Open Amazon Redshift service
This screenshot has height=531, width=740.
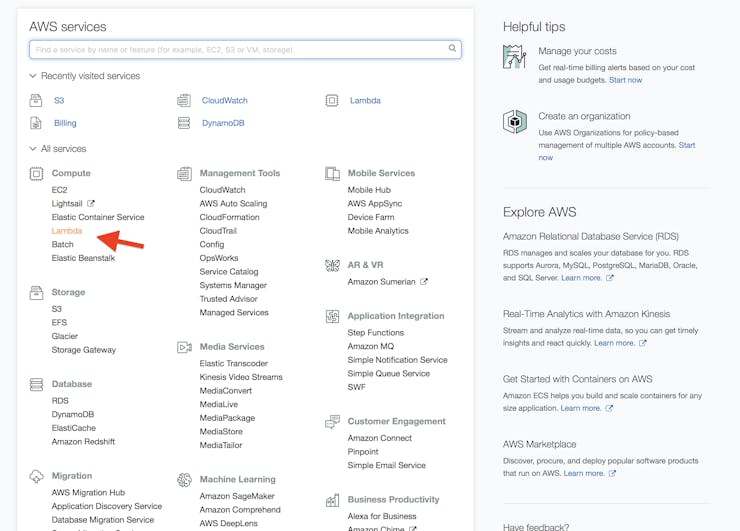84,442
